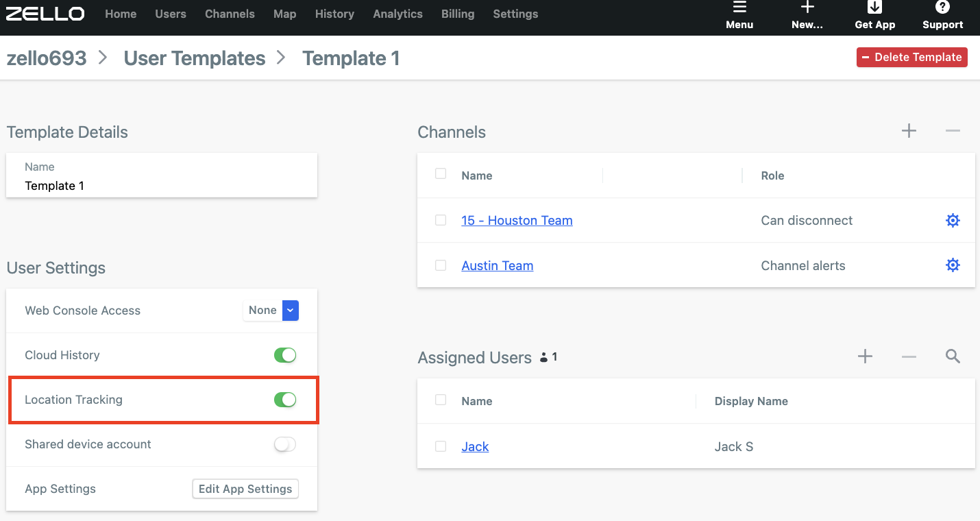Open the Austin Team link
The width and height of the screenshot is (980, 521).
click(x=498, y=266)
